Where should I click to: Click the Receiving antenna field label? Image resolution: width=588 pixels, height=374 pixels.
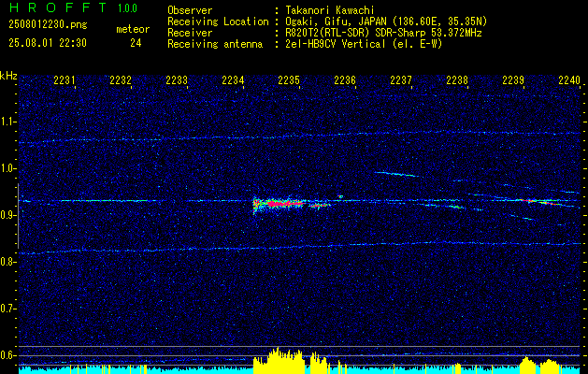pos(215,44)
